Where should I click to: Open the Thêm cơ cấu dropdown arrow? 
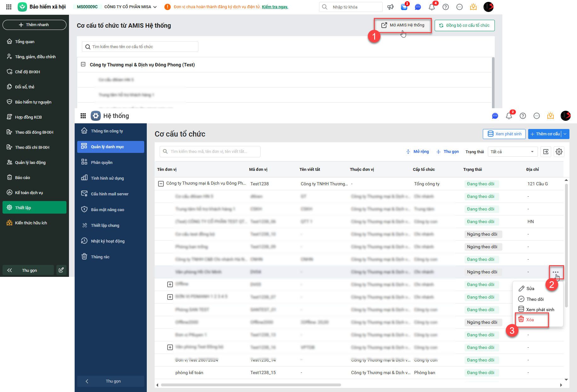[565, 134]
